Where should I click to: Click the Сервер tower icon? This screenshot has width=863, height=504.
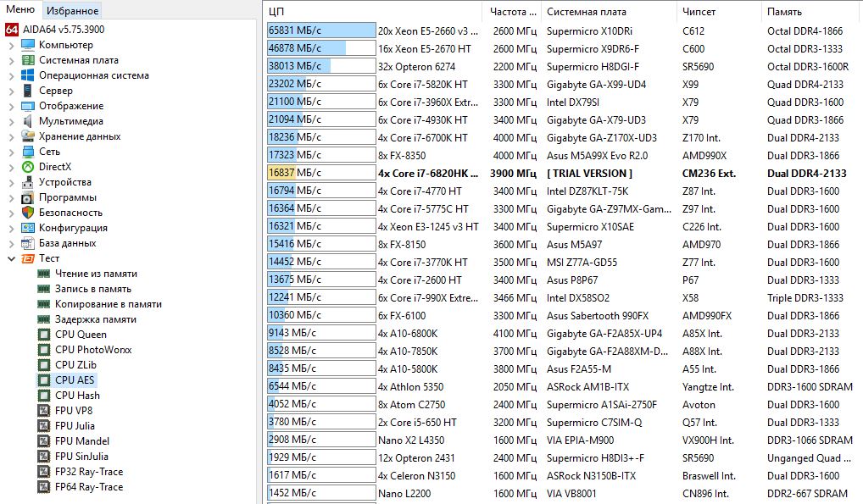27,91
